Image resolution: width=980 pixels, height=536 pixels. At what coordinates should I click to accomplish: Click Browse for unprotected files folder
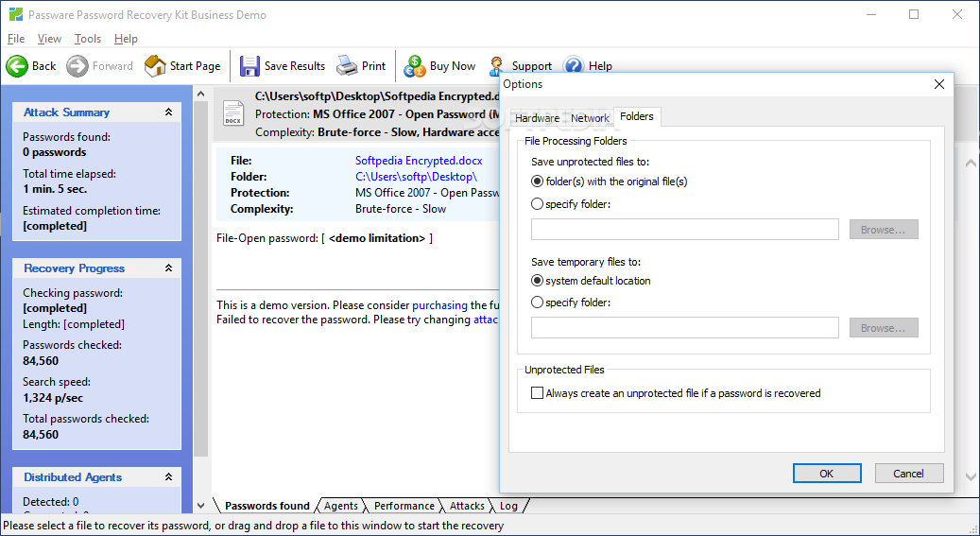point(883,230)
